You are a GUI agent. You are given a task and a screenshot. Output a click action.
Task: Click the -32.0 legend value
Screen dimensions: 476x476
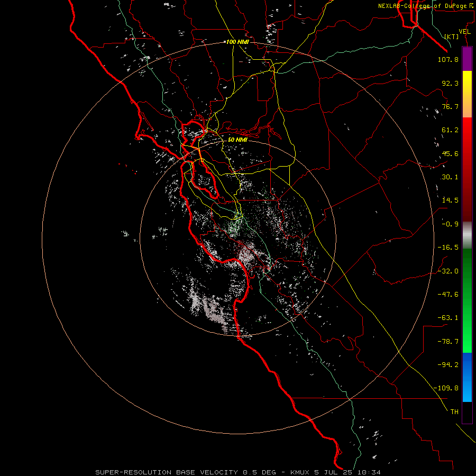448,271
